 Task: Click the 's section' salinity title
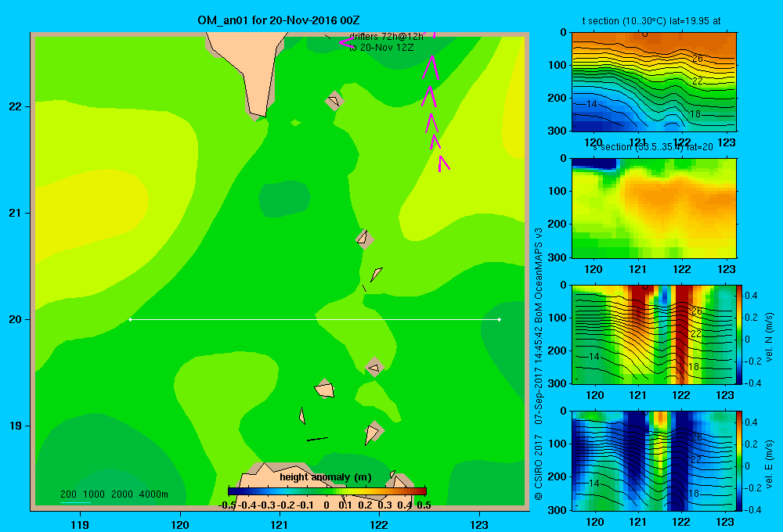tap(653, 147)
